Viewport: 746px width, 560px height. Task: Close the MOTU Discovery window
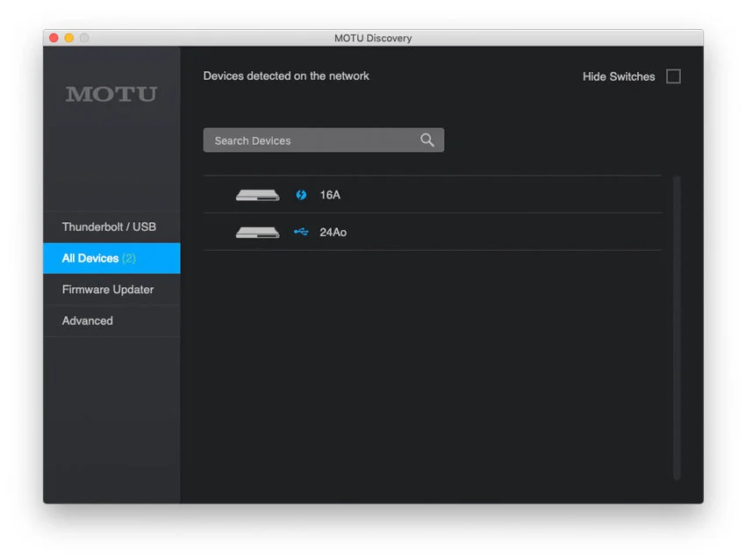click(54, 38)
